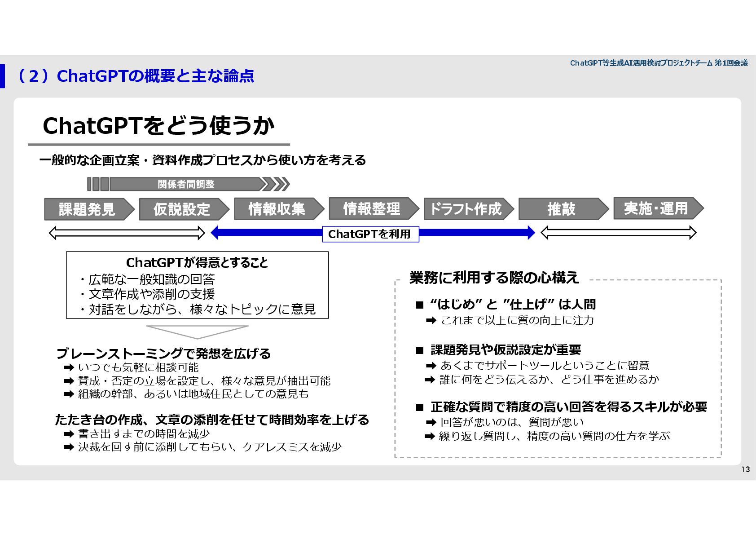Click heading 業務に利用する際の心構え

494,278
